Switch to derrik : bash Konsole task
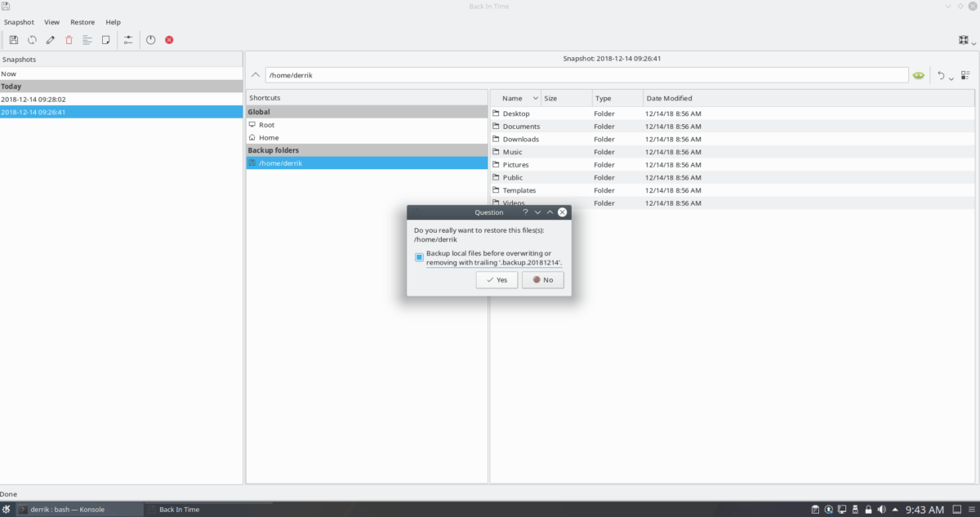 pos(81,510)
